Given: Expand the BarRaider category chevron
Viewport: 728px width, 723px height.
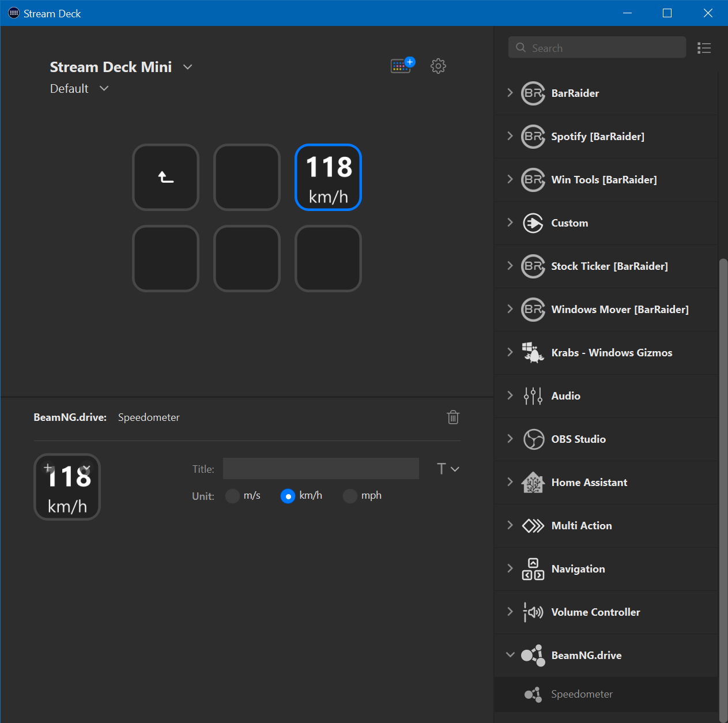Looking at the screenshot, I should [x=510, y=93].
